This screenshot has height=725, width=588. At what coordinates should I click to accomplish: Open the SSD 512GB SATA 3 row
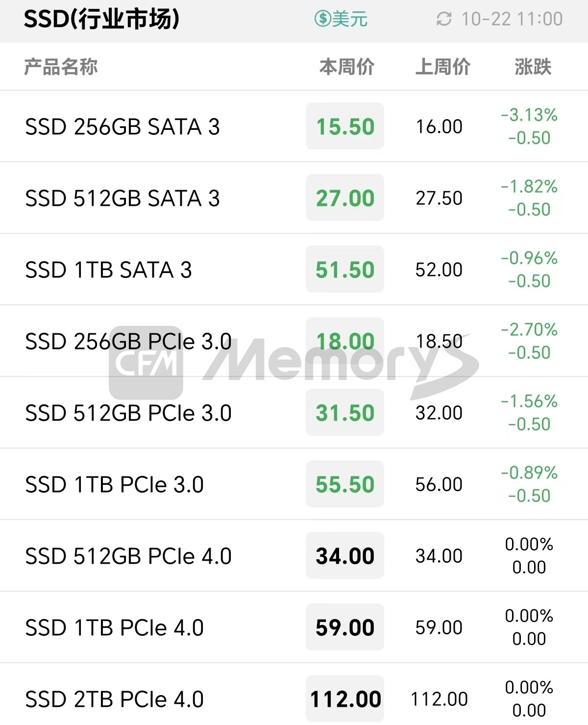click(294, 198)
